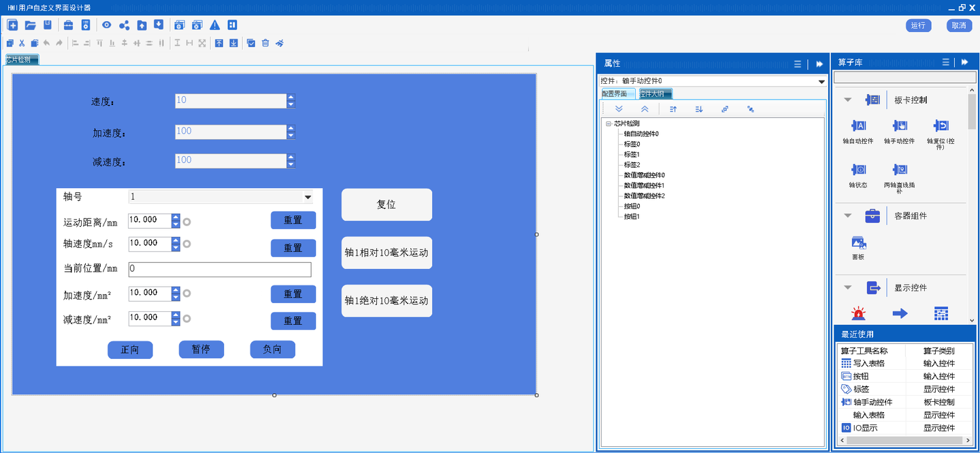Click the add window icon in toolbar
This screenshot has height=453, width=980.
(x=179, y=25)
